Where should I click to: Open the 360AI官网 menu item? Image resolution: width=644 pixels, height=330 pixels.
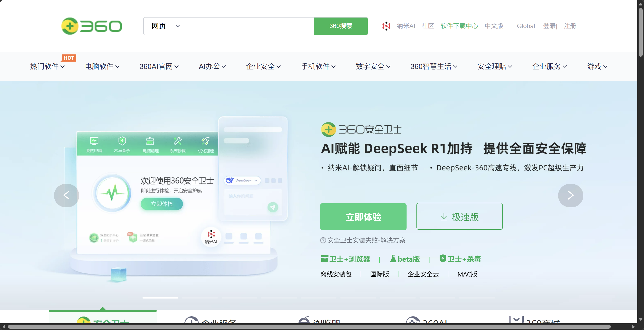[159, 66]
